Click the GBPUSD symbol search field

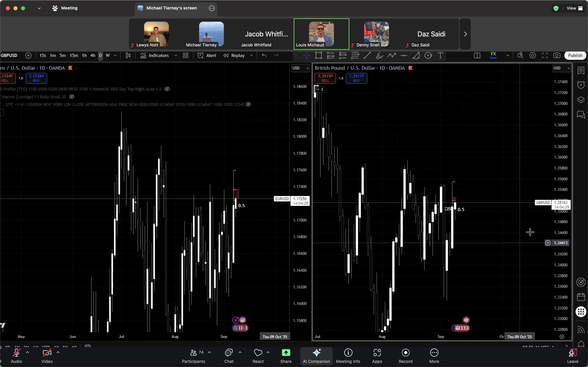point(9,56)
